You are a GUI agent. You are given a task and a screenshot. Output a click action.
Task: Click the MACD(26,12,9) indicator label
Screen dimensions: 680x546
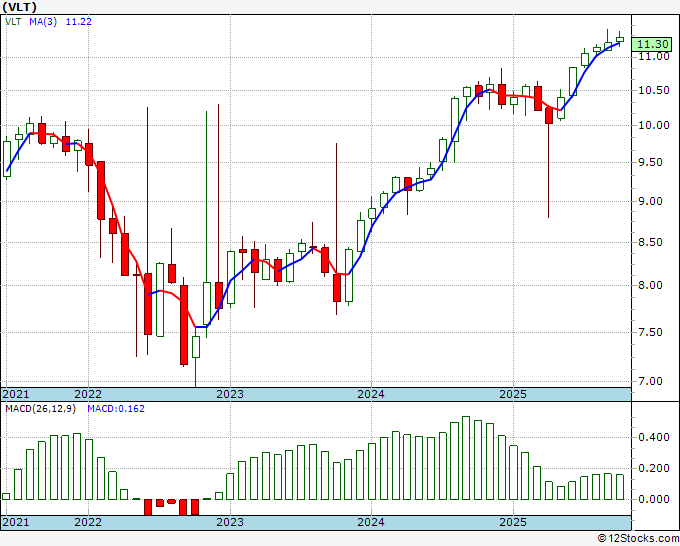[x=40, y=409]
